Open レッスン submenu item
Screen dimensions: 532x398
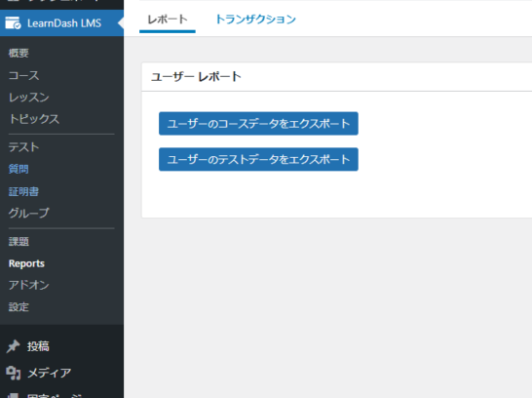pos(29,98)
